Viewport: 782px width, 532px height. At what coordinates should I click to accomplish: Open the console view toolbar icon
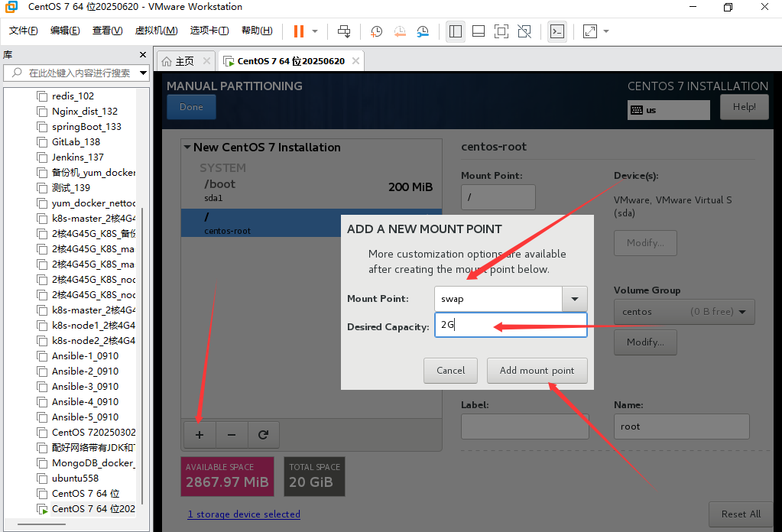[x=557, y=31]
